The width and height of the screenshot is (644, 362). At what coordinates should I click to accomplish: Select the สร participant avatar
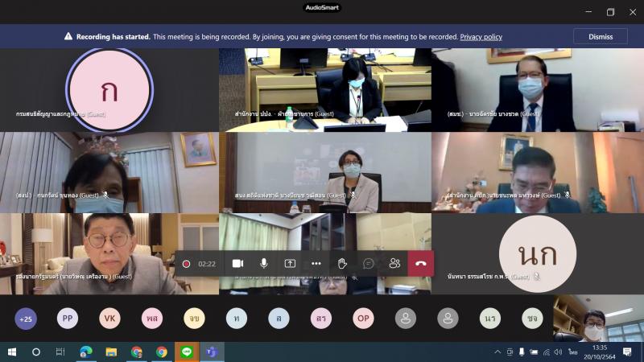[x=321, y=318]
